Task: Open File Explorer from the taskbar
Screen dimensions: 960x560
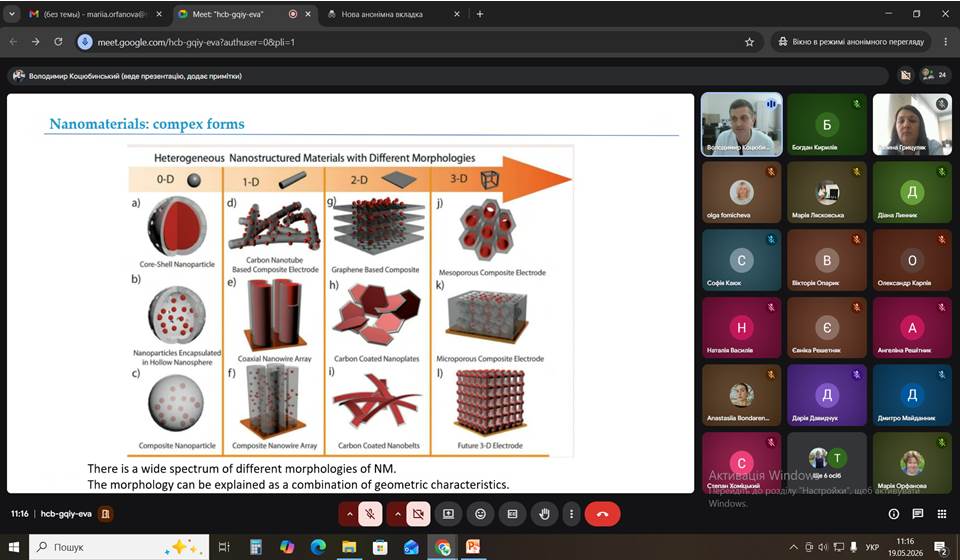Action: [x=349, y=547]
